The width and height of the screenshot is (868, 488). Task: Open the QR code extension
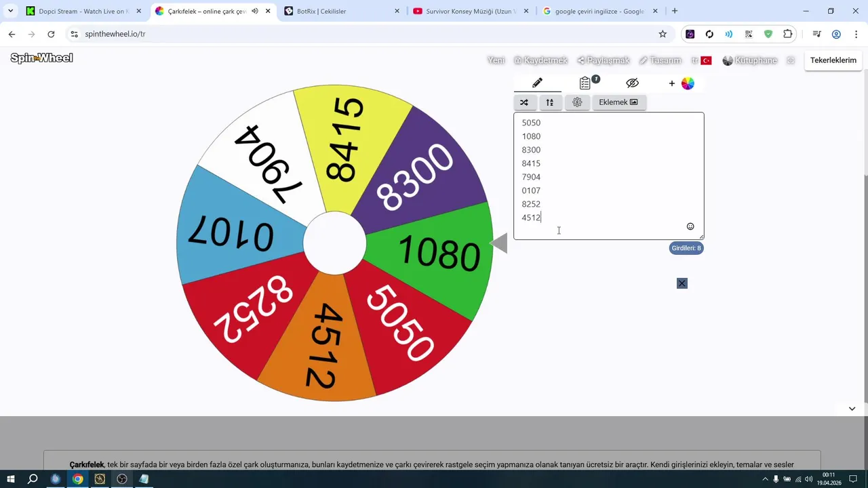tap(749, 34)
